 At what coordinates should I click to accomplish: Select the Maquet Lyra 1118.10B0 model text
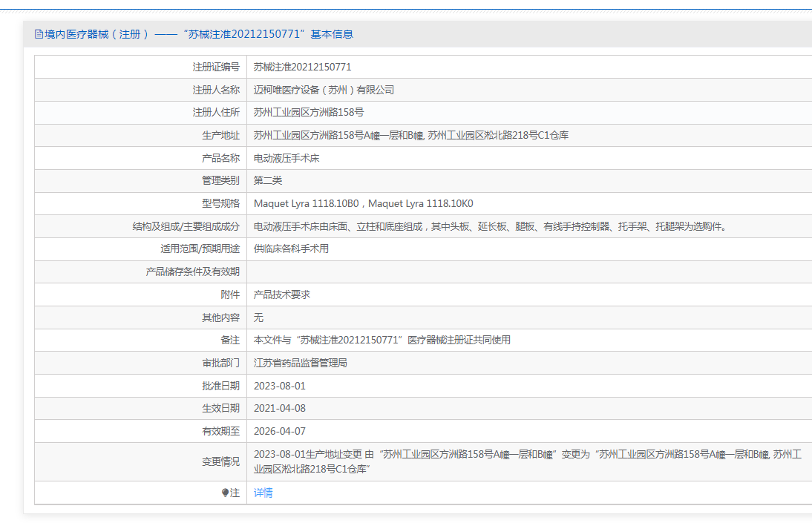[x=306, y=203]
